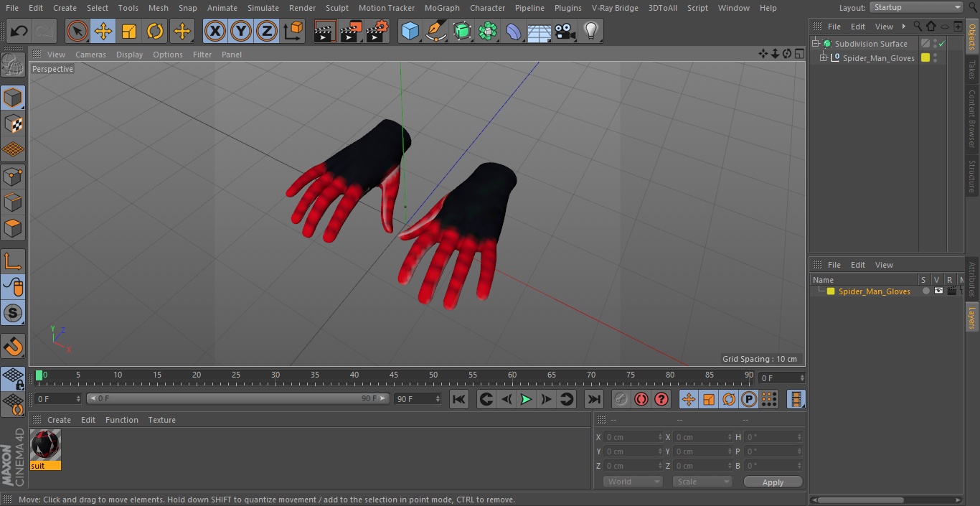The height and width of the screenshot is (506, 980).
Task: Switch to Texture mode checker cube
Action: pos(13,124)
